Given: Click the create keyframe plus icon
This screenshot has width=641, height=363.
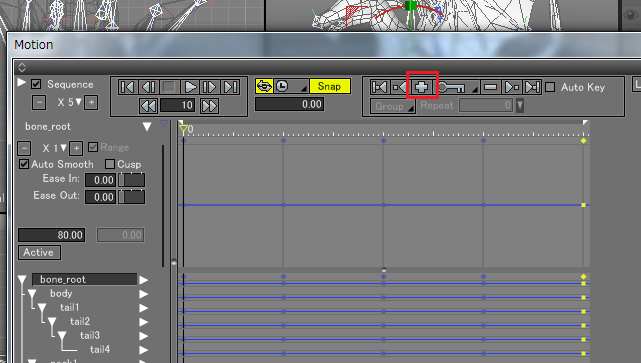Looking at the screenshot, I should 421,87.
